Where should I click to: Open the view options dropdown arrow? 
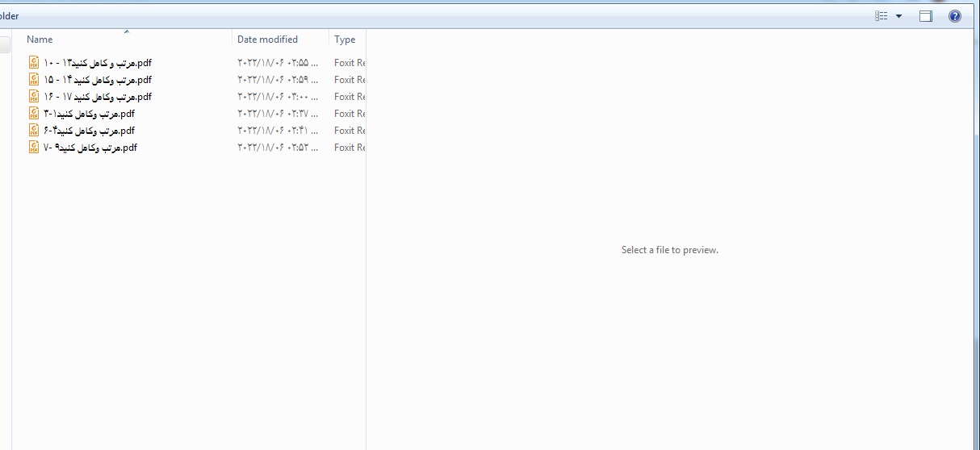click(898, 16)
